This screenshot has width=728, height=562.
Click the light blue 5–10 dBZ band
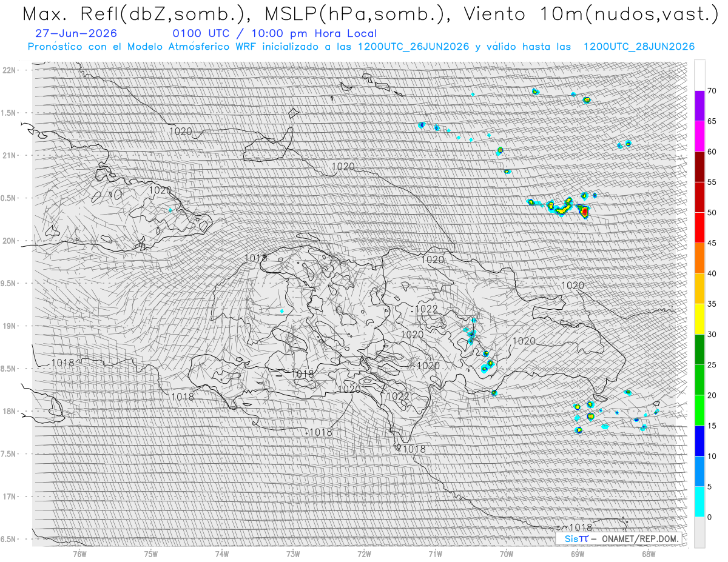click(699, 471)
